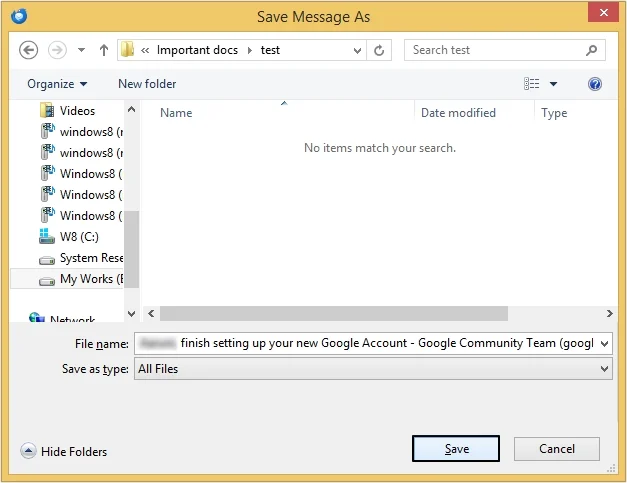Click the file list horizontal scrollbar thumb
The image size is (627, 483).
334,313
